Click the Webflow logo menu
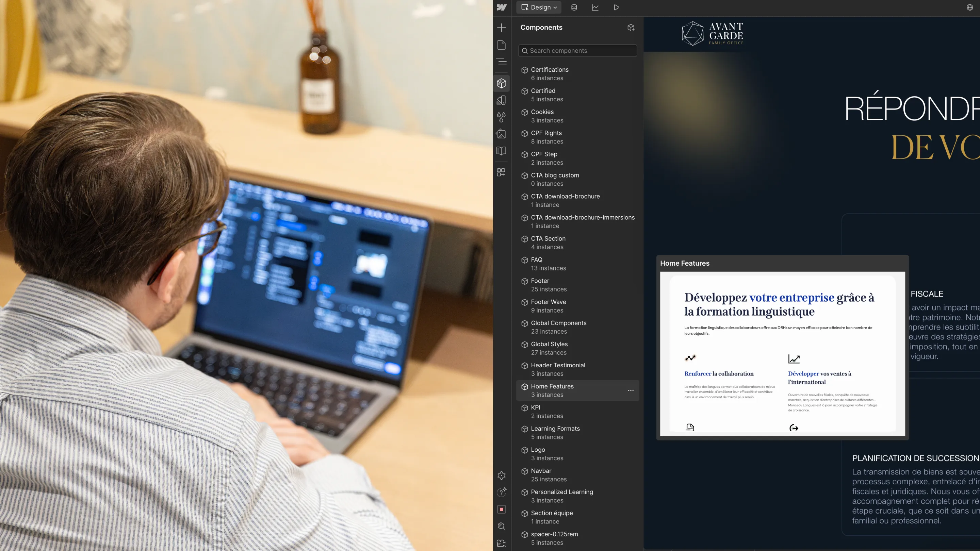Screen dimensions: 980x551 pos(502,7)
